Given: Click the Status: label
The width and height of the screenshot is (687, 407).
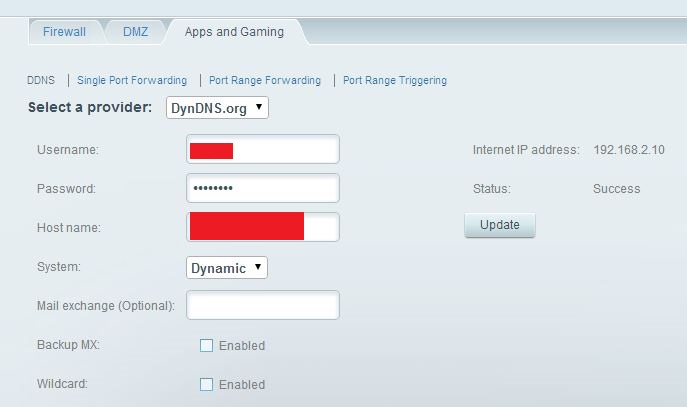Looking at the screenshot, I should (x=492, y=189).
